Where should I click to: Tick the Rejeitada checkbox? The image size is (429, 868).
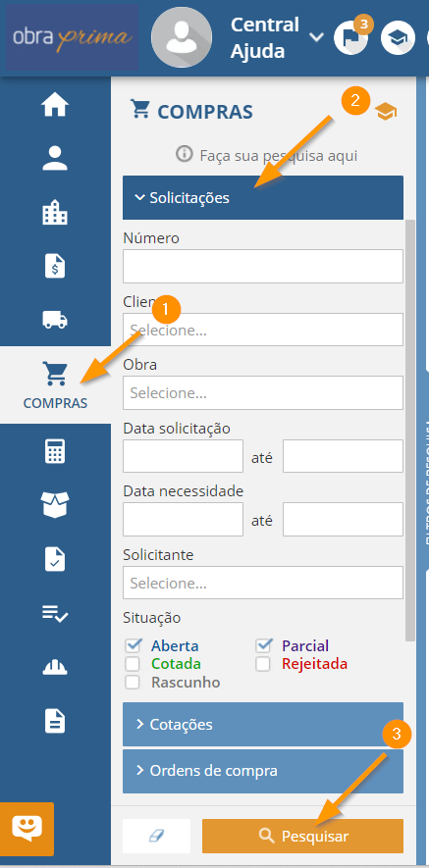pyautogui.click(x=263, y=664)
